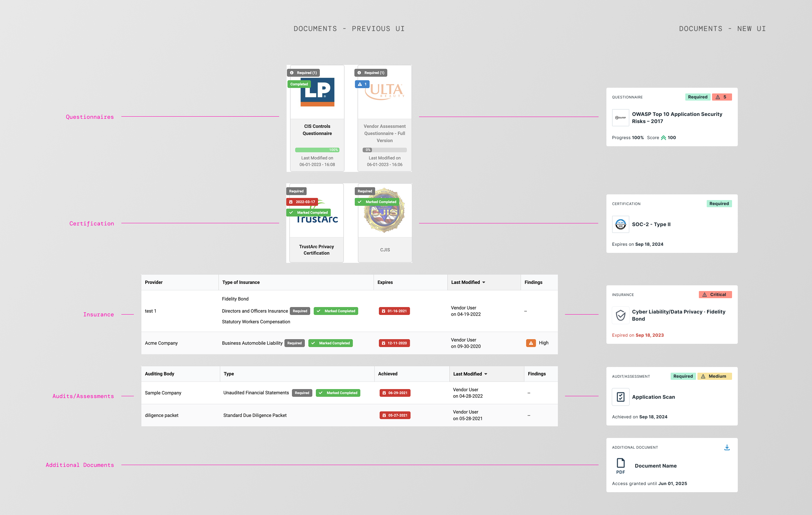Click the OWASP logo on the Questionnaire card

(x=621, y=118)
